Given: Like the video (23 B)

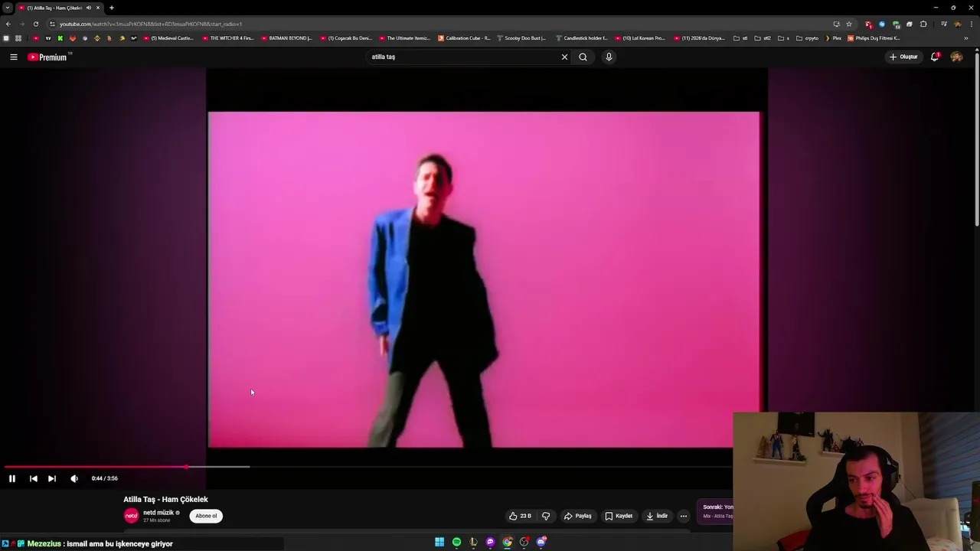Looking at the screenshot, I should (x=520, y=516).
